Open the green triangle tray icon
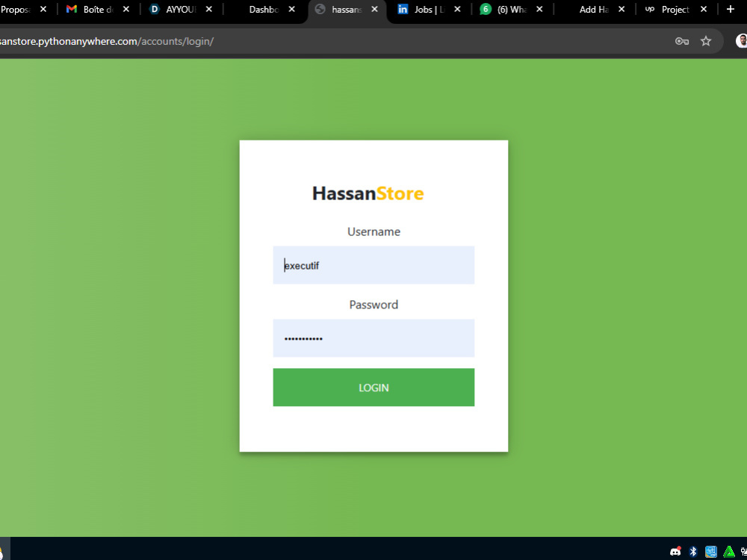The image size is (747, 560). click(x=729, y=552)
